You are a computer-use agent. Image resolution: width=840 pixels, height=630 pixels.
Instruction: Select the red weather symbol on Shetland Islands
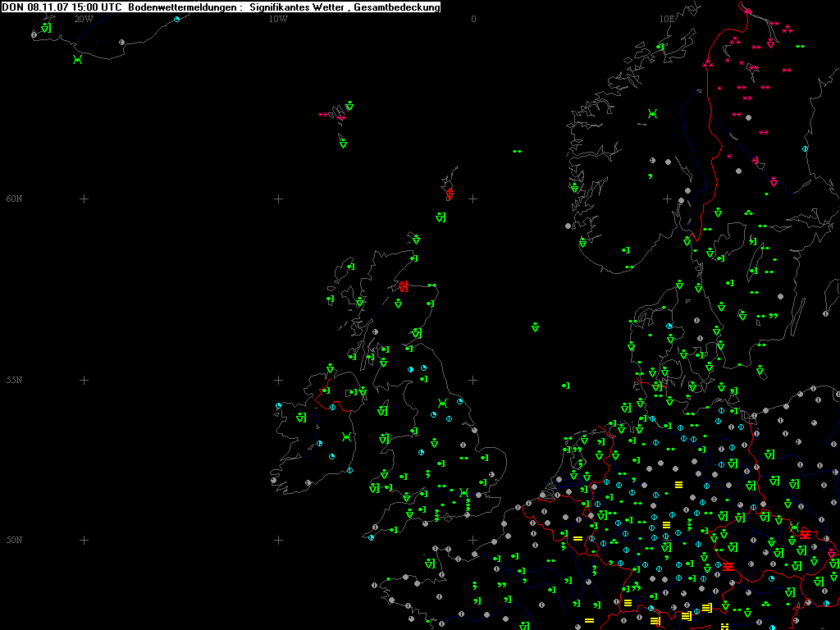[450, 194]
